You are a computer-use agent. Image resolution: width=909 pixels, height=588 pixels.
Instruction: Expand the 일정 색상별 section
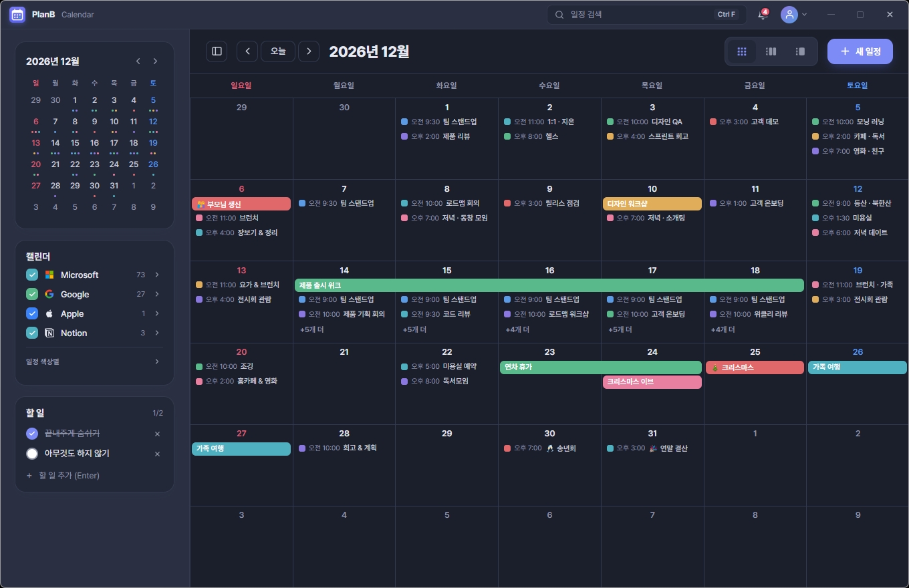[94, 361]
